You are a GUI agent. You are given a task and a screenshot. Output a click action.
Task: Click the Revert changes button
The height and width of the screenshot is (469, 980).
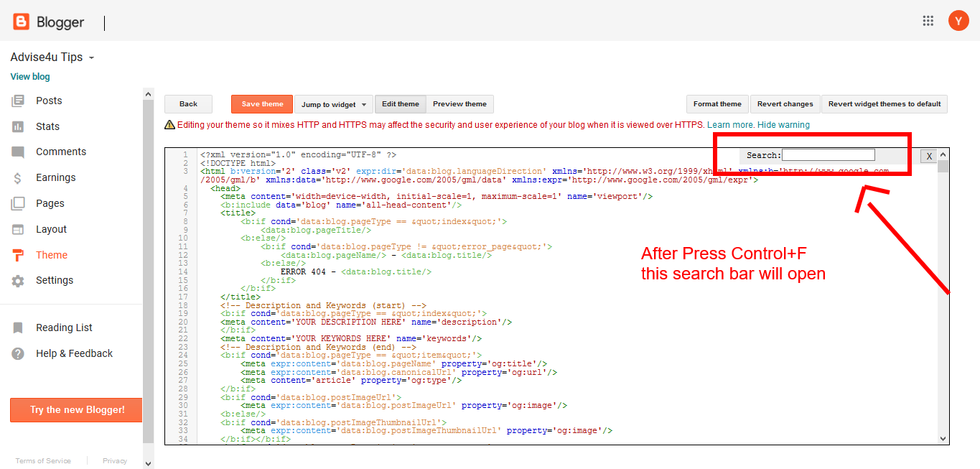point(785,104)
